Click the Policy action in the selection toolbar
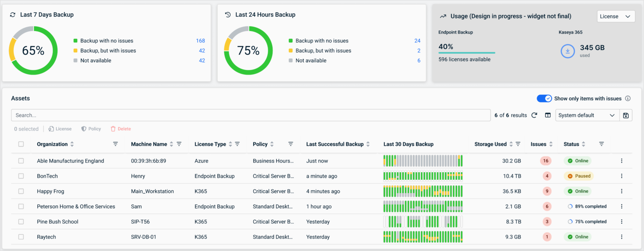The image size is (644, 251). pyautogui.click(x=91, y=129)
